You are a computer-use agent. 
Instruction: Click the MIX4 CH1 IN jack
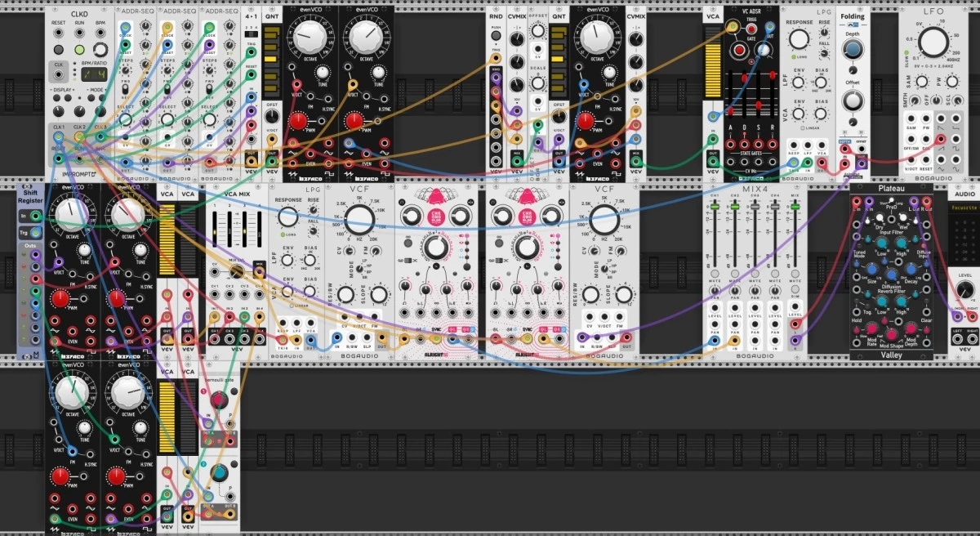pyautogui.click(x=715, y=340)
